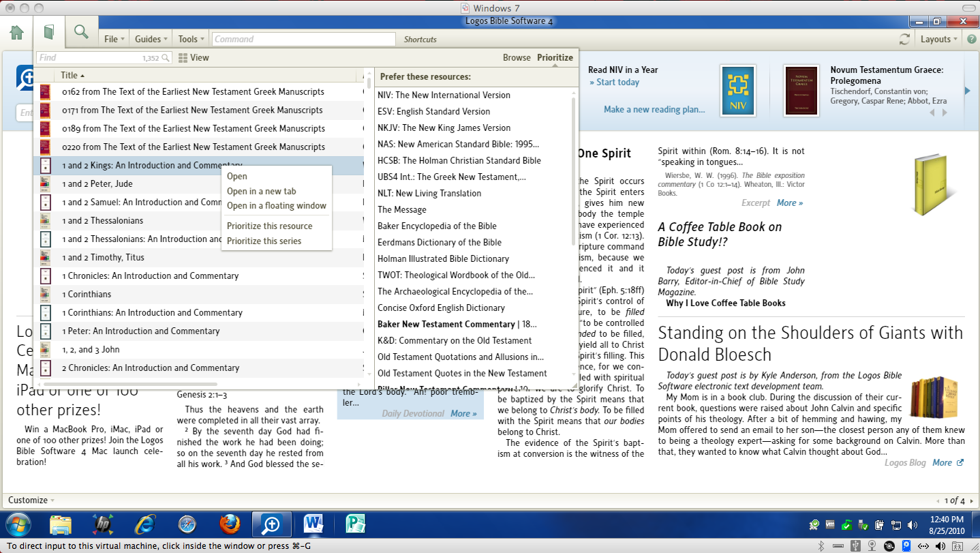This screenshot has height=553, width=980.
Task: Open the Search magnifier icon in toolbar
Action: 82,32
